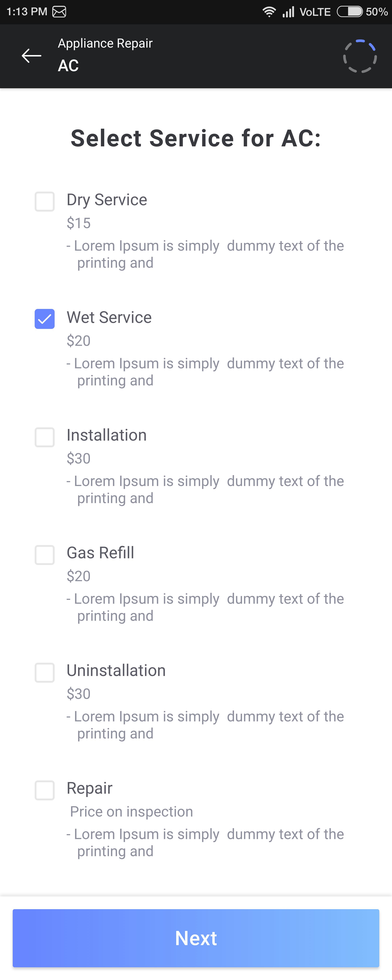Enable the Installation checkbox
Viewport: 392px width, 980px height.
(x=44, y=437)
